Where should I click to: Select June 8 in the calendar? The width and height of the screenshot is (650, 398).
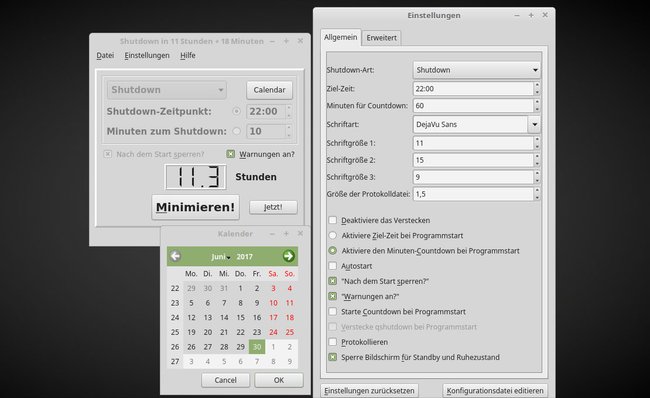tap(240, 303)
